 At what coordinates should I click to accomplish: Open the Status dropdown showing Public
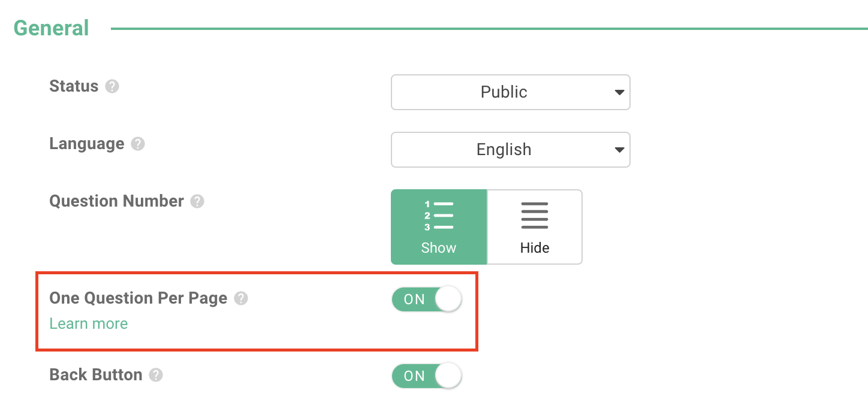pyautogui.click(x=510, y=92)
